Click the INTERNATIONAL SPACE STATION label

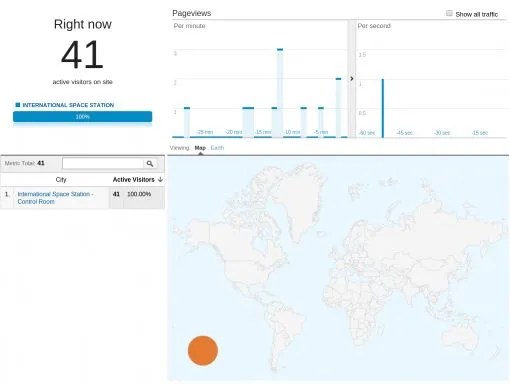68,105
